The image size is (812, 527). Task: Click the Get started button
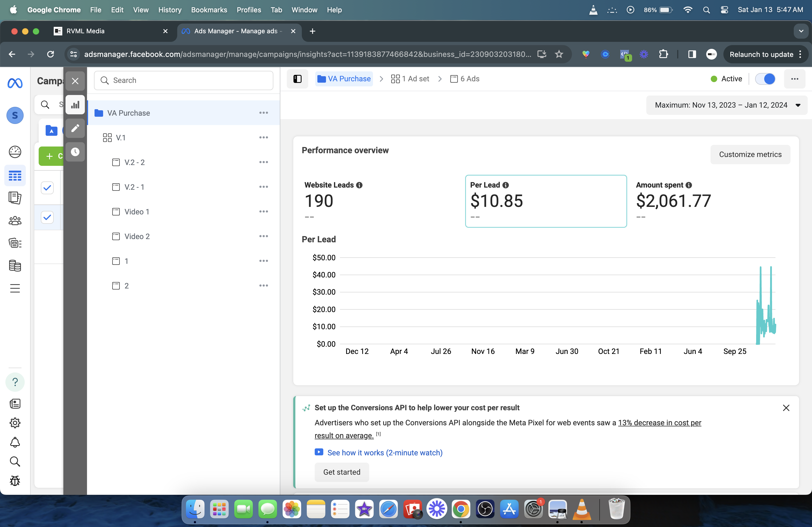pyautogui.click(x=342, y=472)
